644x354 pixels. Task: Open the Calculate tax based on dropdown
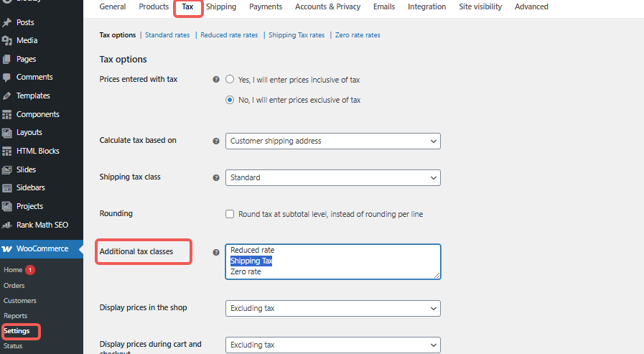coord(332,141)
